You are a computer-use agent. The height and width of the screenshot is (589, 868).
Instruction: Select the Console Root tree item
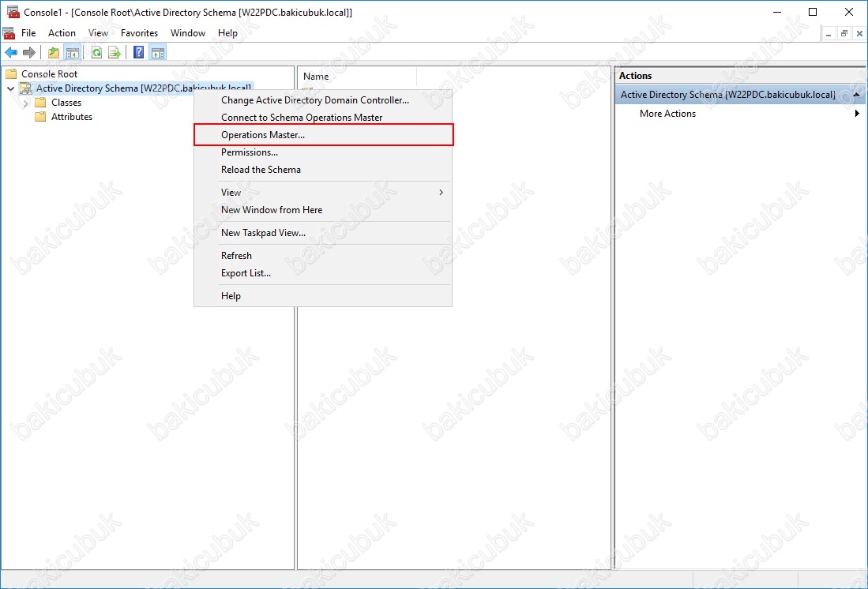49,73
